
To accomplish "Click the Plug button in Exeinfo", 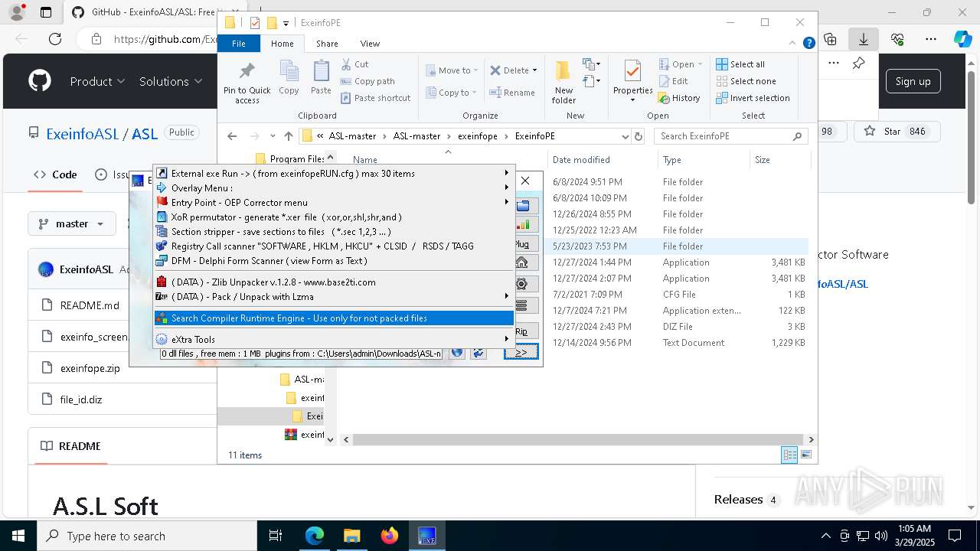I will 524,244.
